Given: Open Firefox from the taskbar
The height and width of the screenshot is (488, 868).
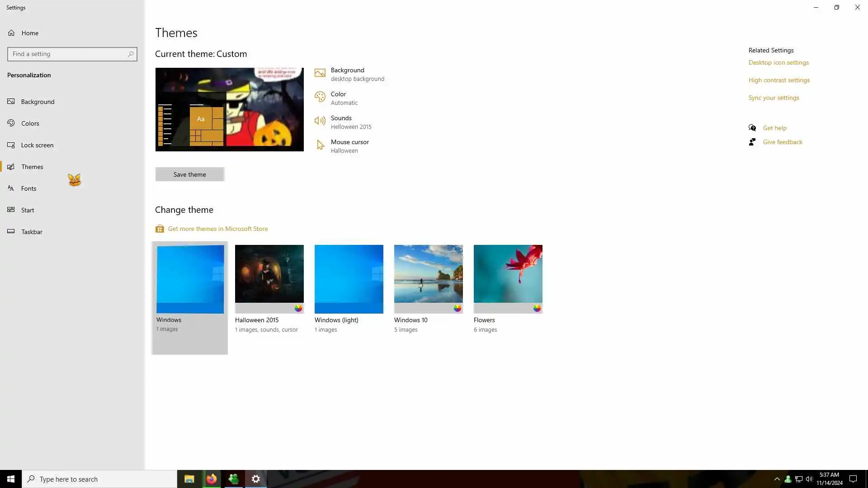Looking at the screenshot, I should (x=211, y=479).
